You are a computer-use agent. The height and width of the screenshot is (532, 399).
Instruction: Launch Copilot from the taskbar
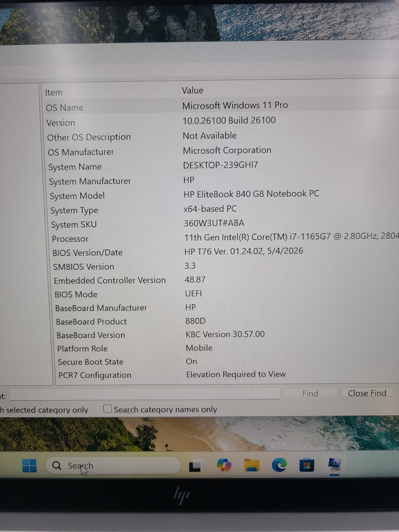point(224,465)
